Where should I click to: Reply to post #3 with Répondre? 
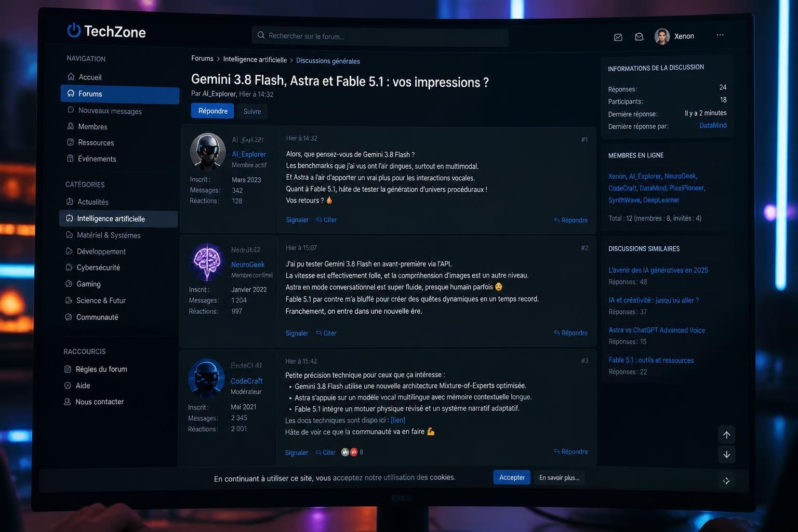570,451
